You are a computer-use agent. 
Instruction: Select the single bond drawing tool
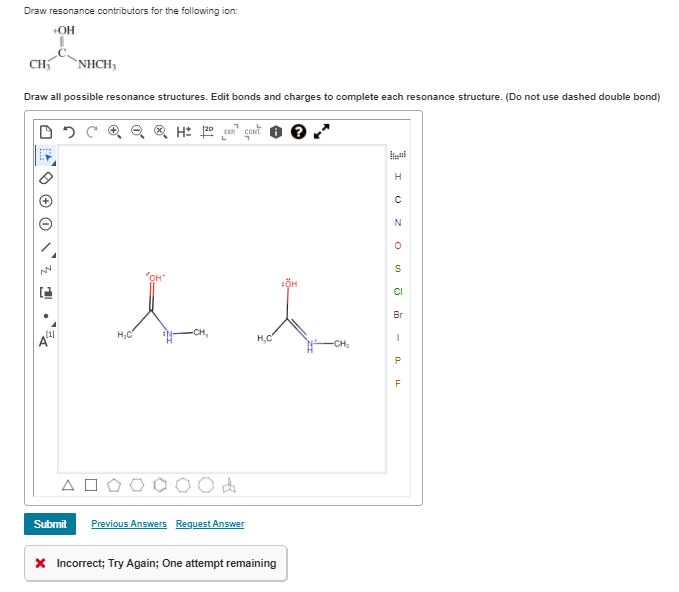coord(46,247)
